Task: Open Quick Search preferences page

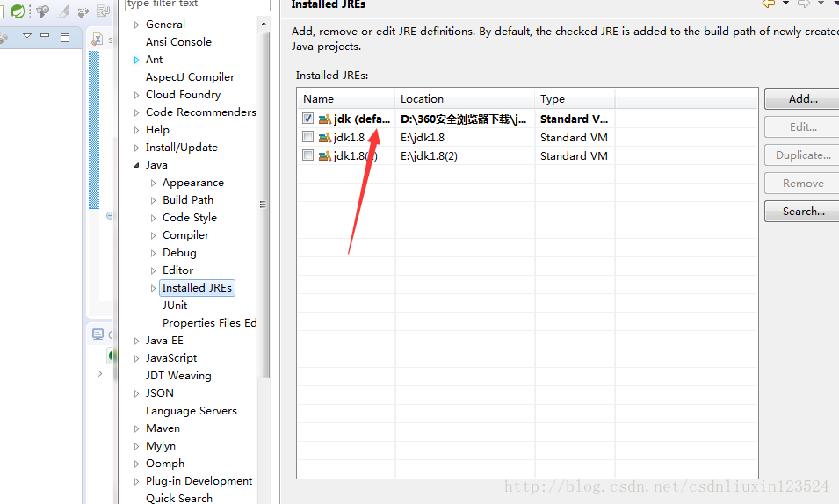Action: click(178, 498)
